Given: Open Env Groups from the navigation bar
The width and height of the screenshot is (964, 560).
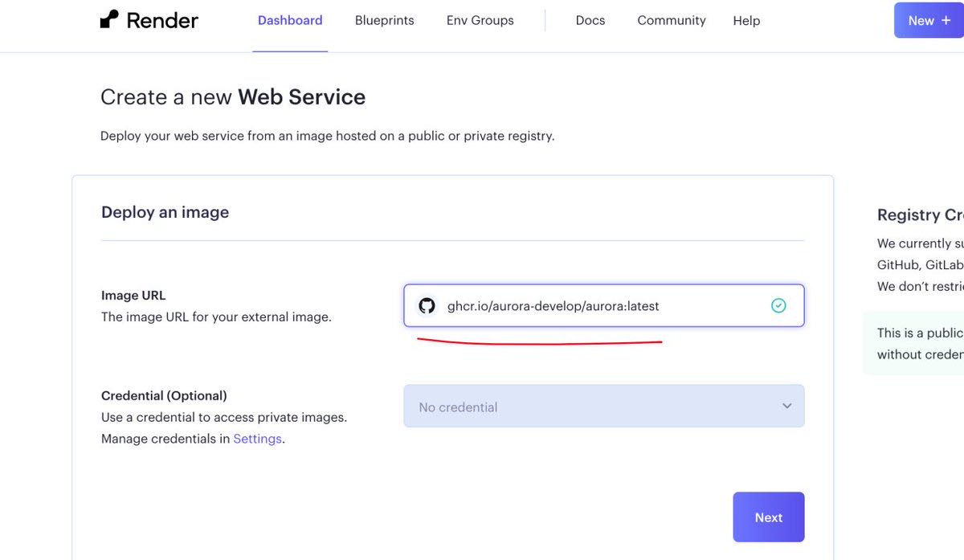Looking at the screenshot, I should [480, 21].
